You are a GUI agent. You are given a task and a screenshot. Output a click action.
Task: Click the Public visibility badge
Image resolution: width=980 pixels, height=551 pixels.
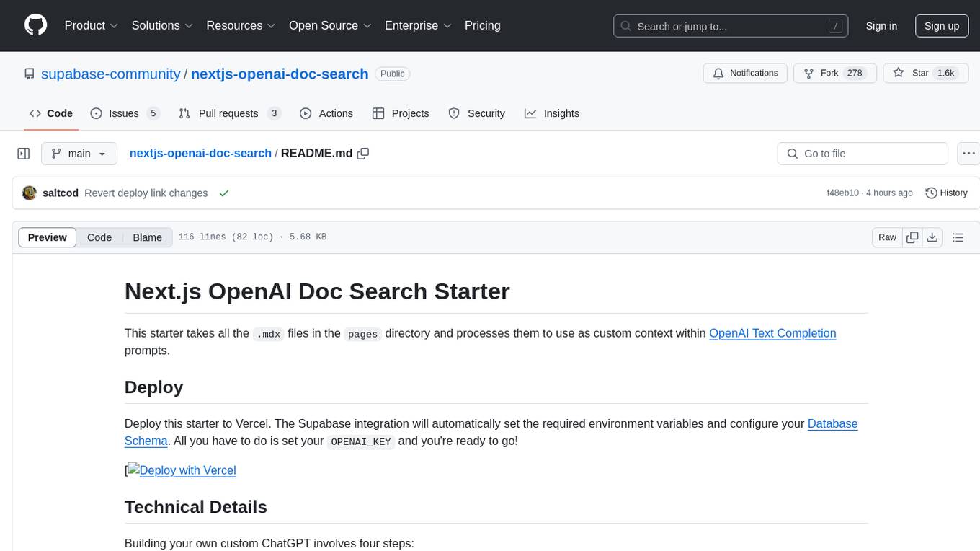[x=393, y=74]
